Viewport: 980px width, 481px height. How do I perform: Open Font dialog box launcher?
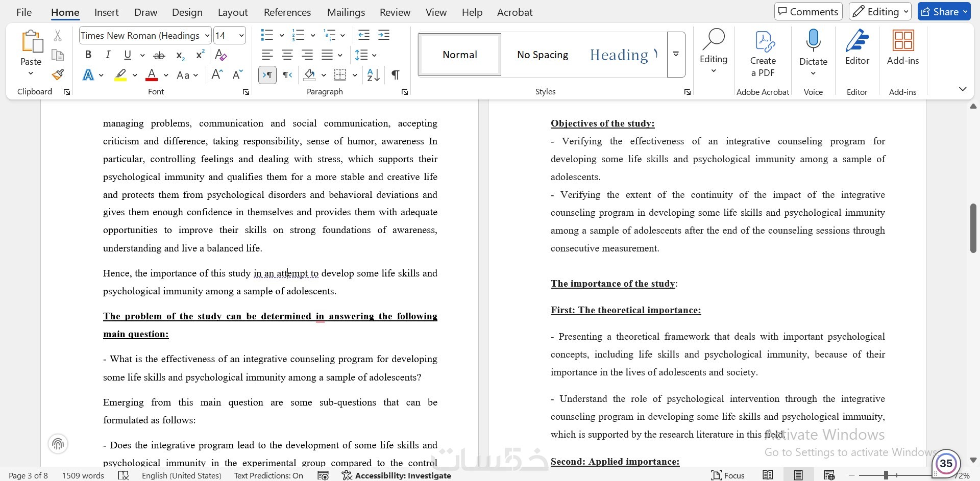click(246, 92)
